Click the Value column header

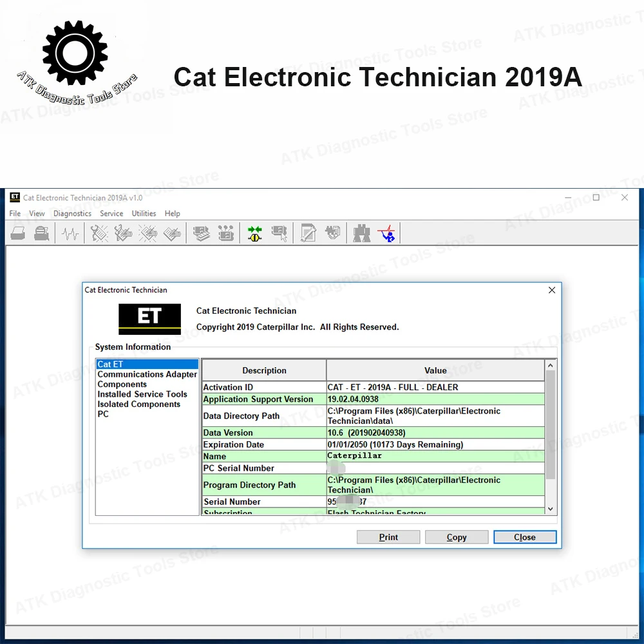coord(435,370)
